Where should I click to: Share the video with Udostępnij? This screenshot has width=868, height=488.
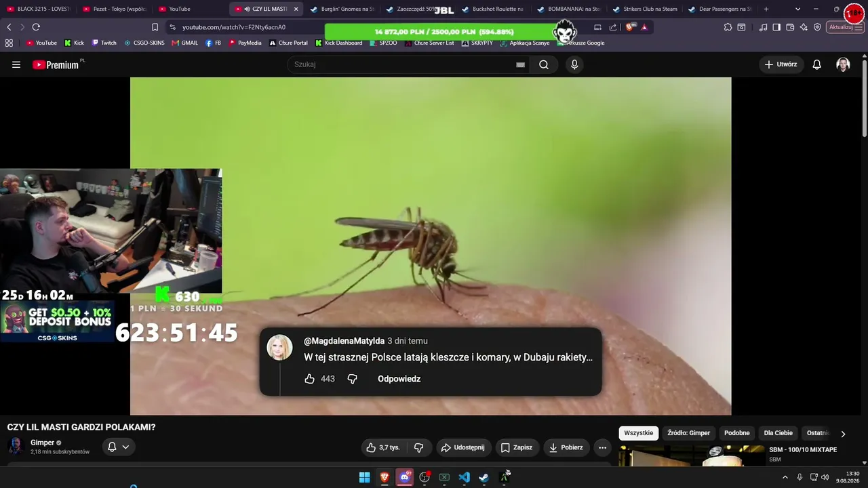(x=462, y=447)
